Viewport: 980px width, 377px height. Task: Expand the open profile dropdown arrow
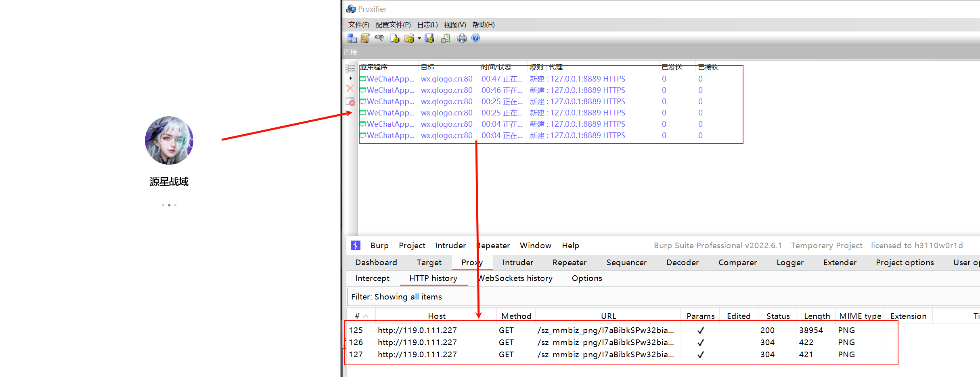419,39
